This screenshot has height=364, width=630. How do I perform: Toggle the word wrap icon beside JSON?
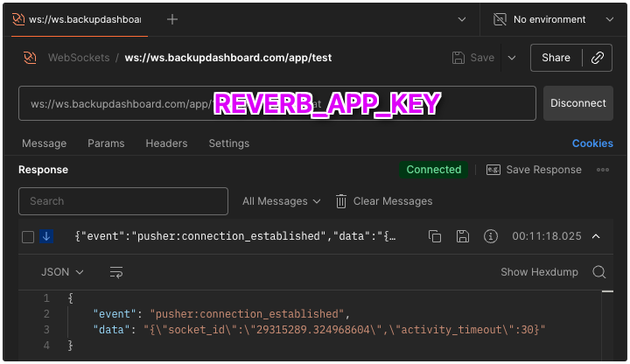click(x=116, y=272)
